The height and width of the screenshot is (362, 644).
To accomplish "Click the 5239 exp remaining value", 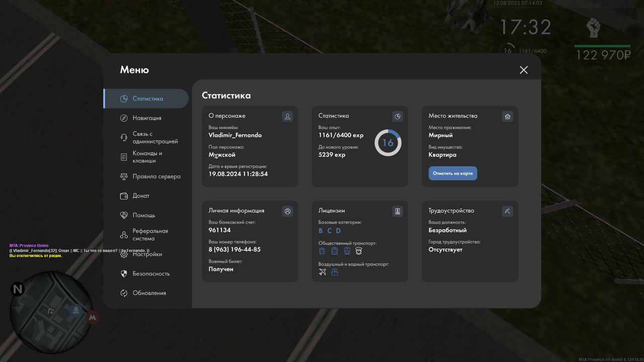I will click(332, 155).
